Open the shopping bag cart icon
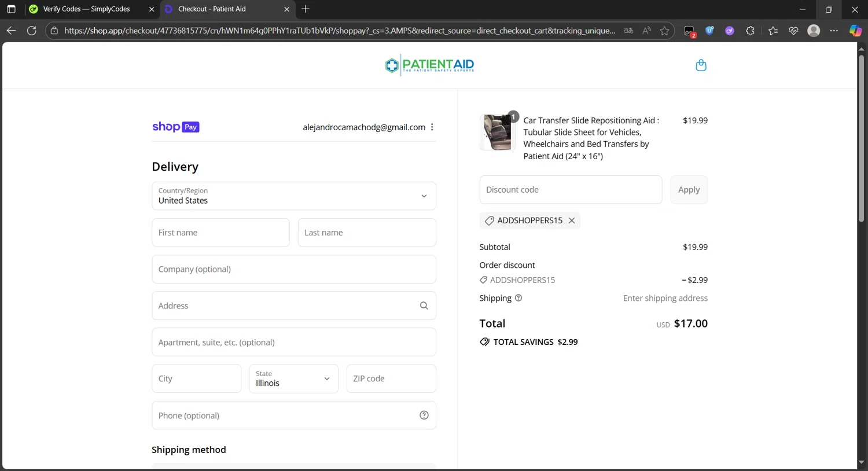The height and width of the screenshot is (471, 868). (x=701, y=65)
